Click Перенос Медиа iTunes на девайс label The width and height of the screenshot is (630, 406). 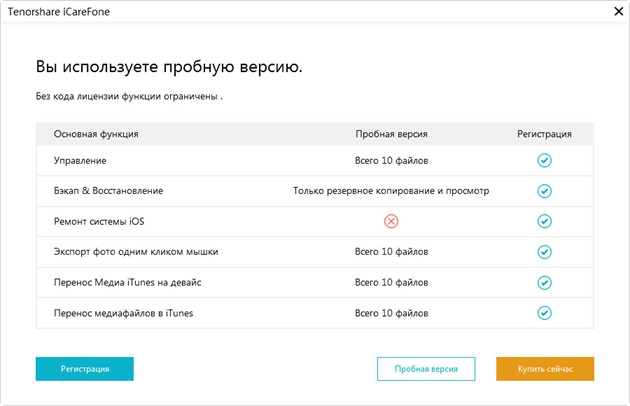[x=127, y=283]
